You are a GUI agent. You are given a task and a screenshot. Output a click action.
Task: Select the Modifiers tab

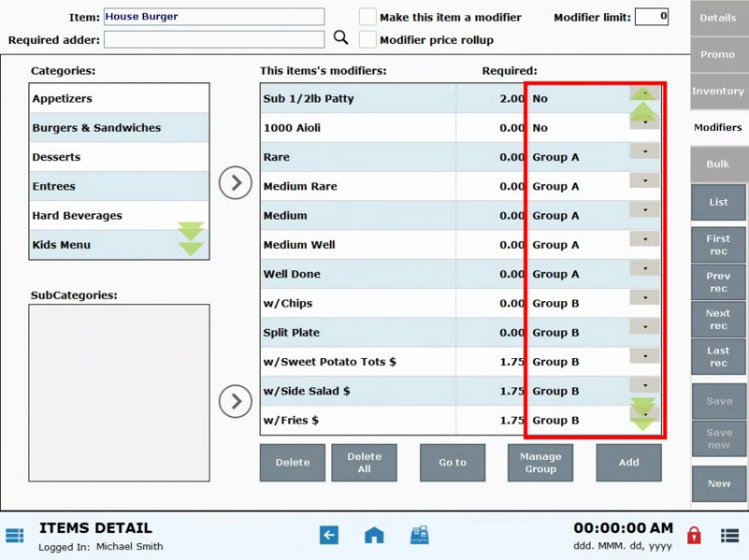click(719, 128)
